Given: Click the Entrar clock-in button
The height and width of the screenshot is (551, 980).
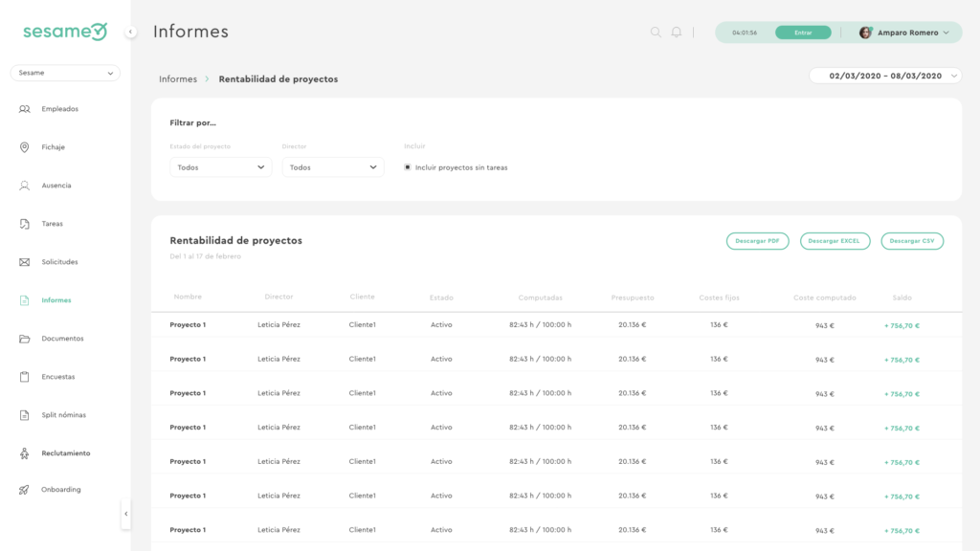Looking at the screenshot, I should coord(803,33).
